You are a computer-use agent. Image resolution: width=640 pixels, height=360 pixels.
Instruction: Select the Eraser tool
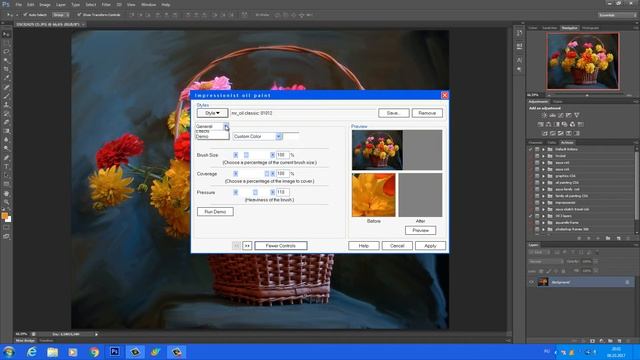(6, 122)
